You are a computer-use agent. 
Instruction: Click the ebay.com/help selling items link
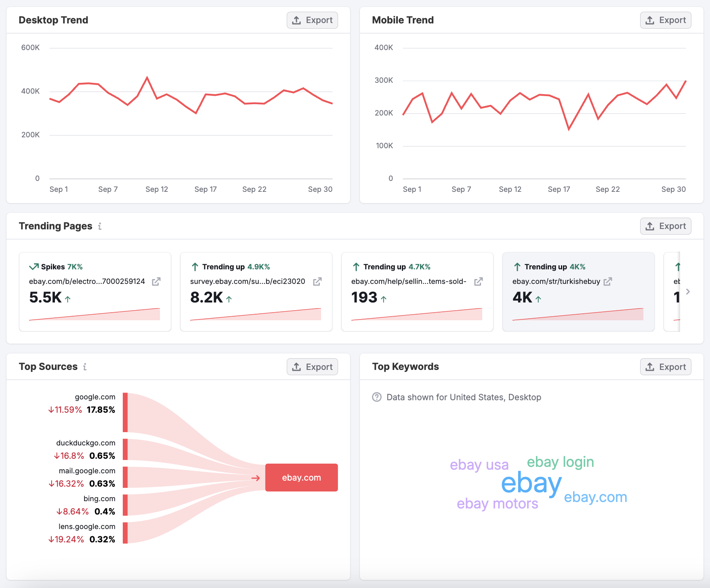(x=409, y=281)
